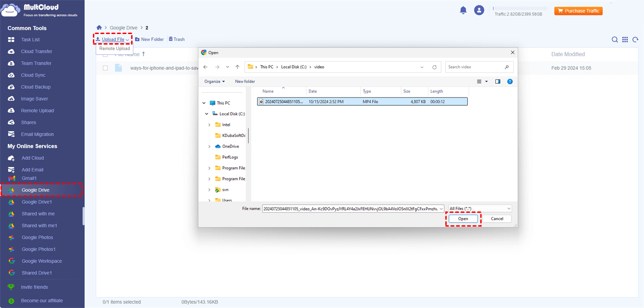Open Trash in MultCloud toolbar
Image resolution: width=644 pixels, height=308 pixels.
[177, 40]
